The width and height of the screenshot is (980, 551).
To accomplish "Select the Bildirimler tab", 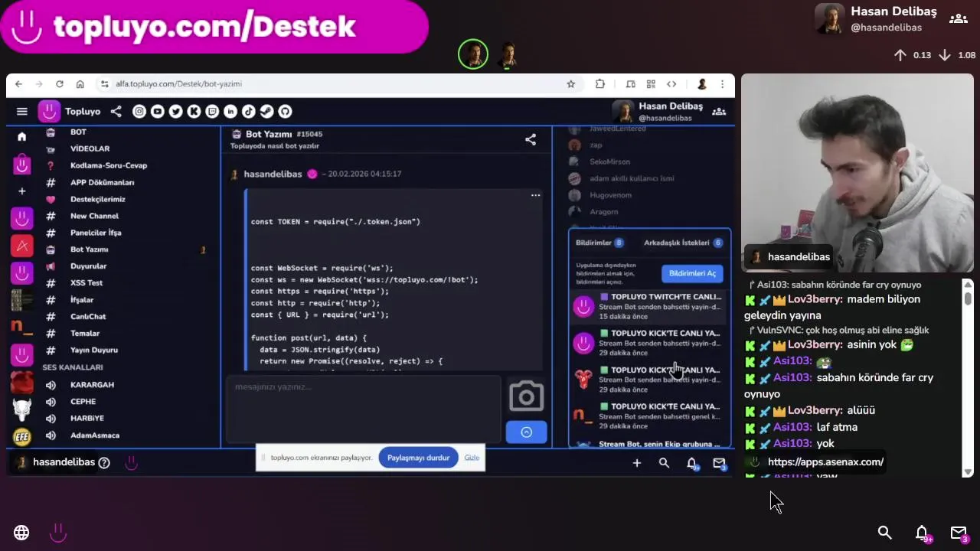I will point(599,243).
